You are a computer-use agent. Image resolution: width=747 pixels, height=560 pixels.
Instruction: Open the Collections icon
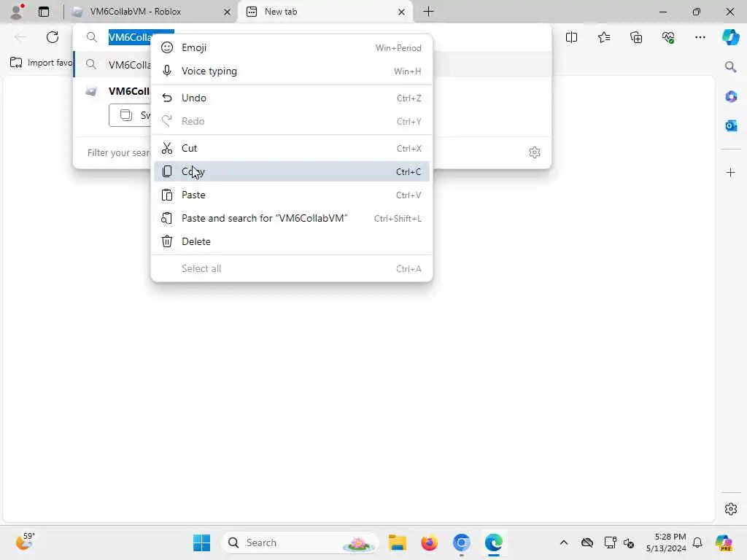[636, 37]
